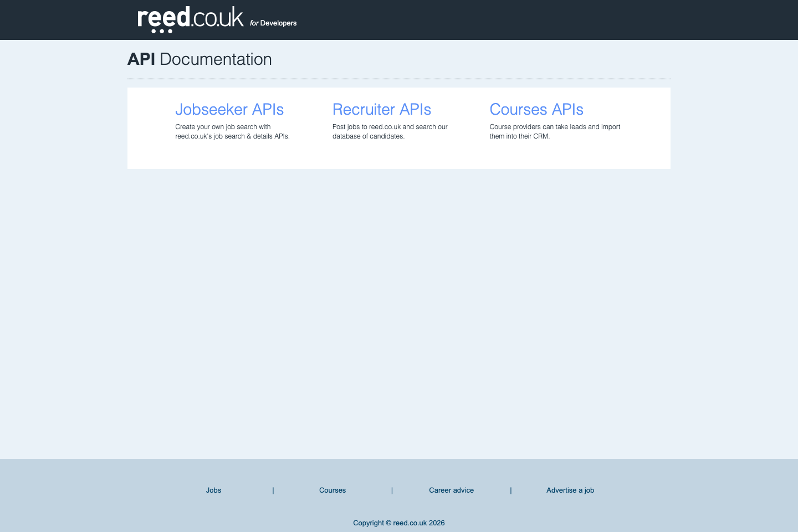Open the Courses APIs section
Screen dimensions: 798x532
(x=536, y=110)
